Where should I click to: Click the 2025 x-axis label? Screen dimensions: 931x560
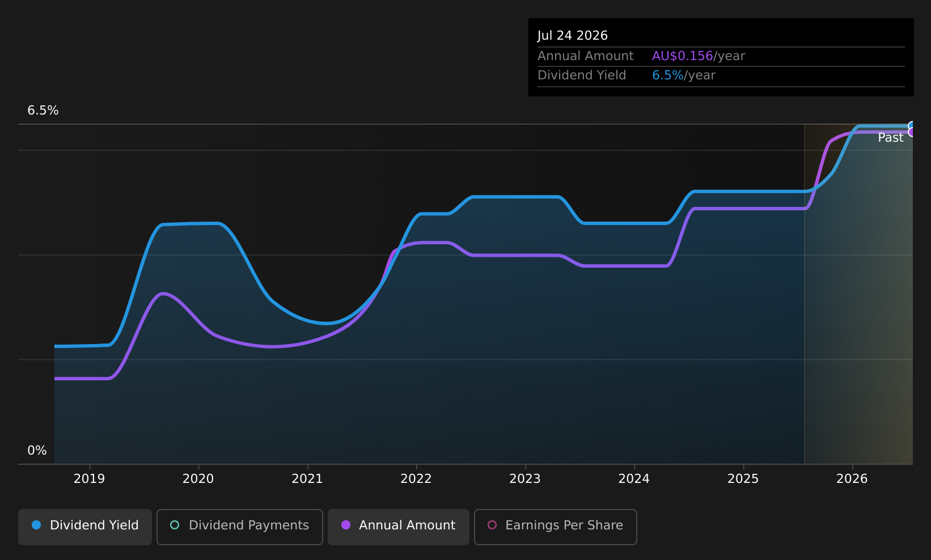[743, 479]
